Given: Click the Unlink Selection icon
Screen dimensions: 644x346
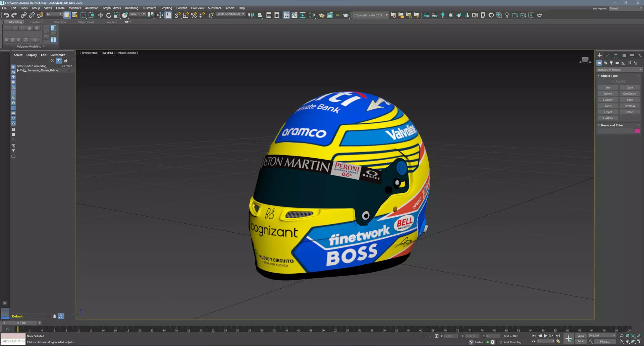Looking at the screenshot, I should (32, 15).
